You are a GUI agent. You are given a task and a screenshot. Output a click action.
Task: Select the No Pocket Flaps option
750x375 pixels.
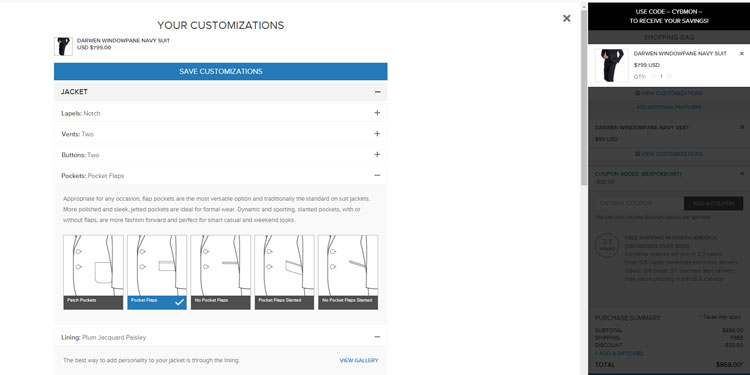(221, 272)
